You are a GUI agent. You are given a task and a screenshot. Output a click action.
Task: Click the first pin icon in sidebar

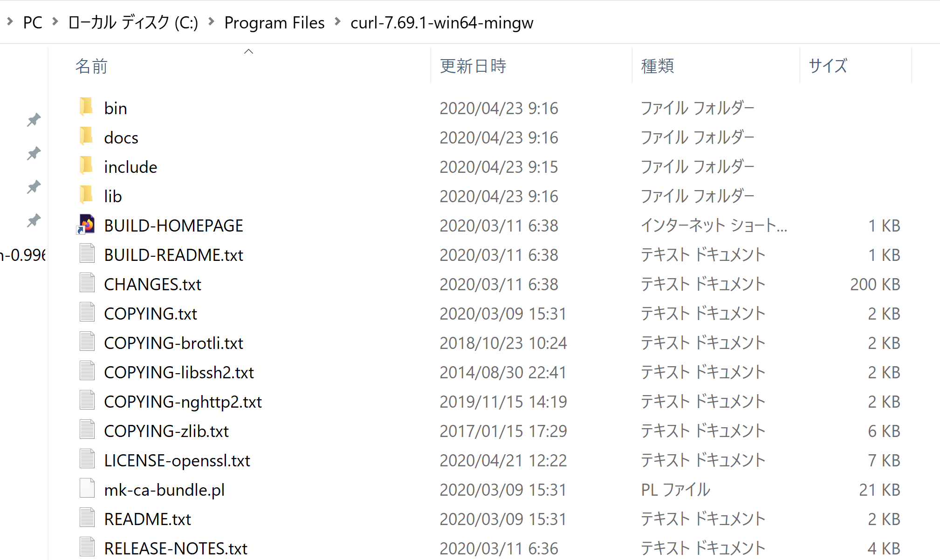[34, 120]
